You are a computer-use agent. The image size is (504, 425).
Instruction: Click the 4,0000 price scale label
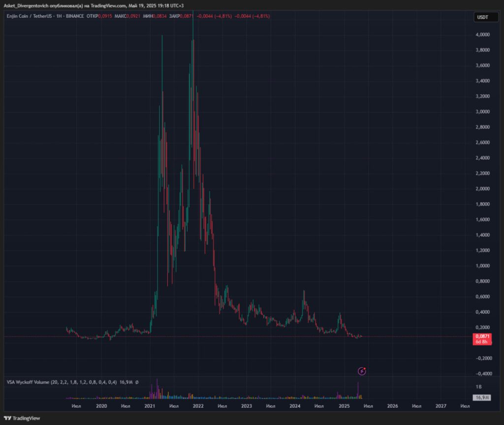click(x=482, y=34)
